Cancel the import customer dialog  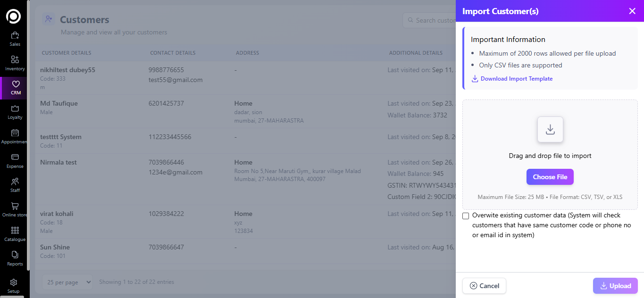(484, 286)
